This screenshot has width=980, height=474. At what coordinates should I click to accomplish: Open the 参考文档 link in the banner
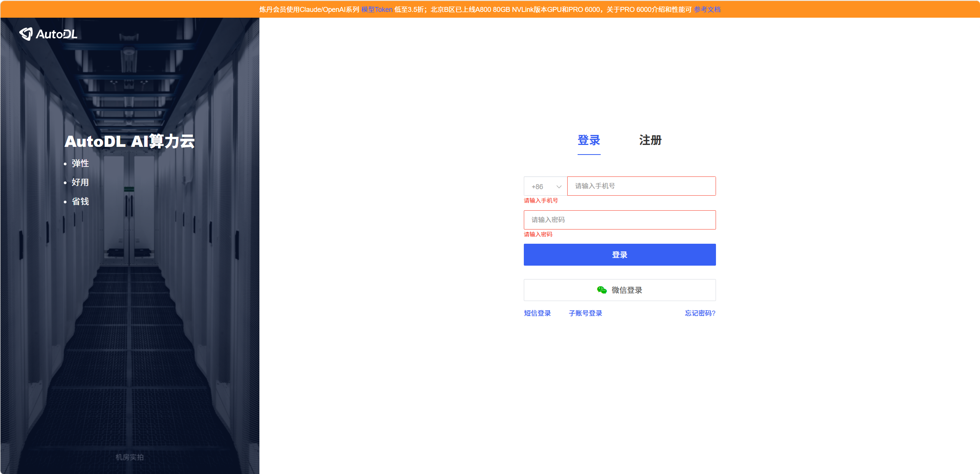(707, 10)
